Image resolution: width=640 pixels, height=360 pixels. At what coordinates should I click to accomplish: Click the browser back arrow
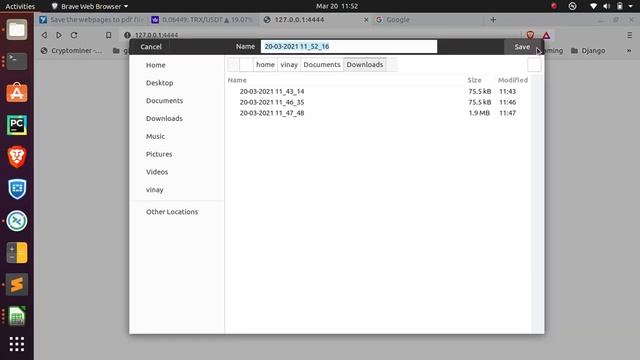44,35
